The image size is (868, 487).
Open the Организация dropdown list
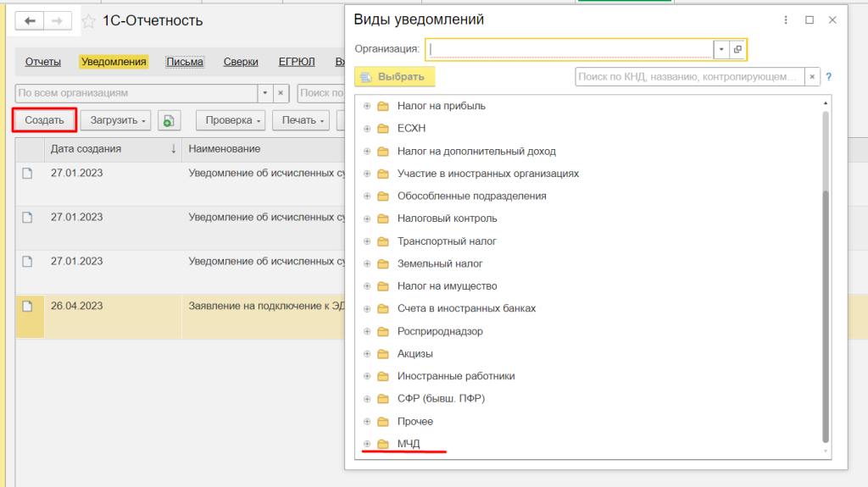(x=721, y=49)
